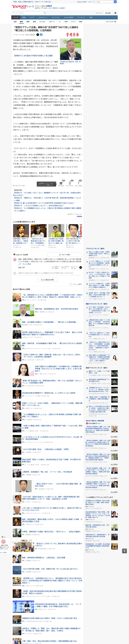Select the ライブ navigation tab
The height and width of the screenshot is (644, 129).
point(32,17)
